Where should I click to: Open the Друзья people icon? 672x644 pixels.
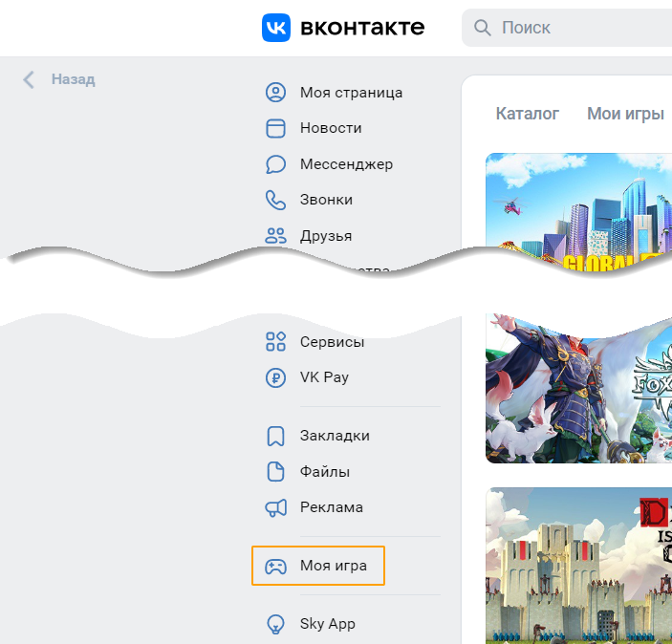pos(275,236)
